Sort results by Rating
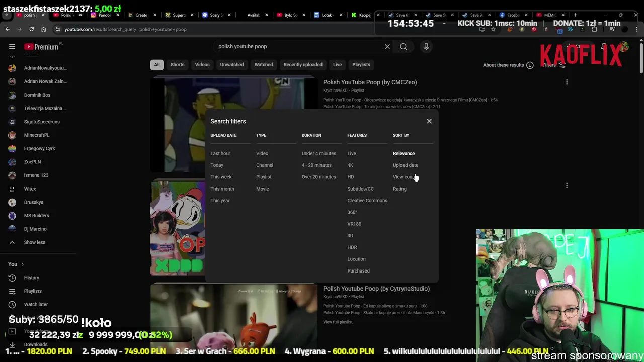The width and height of the screenshot is (644, 362). (x=399, y=189)
